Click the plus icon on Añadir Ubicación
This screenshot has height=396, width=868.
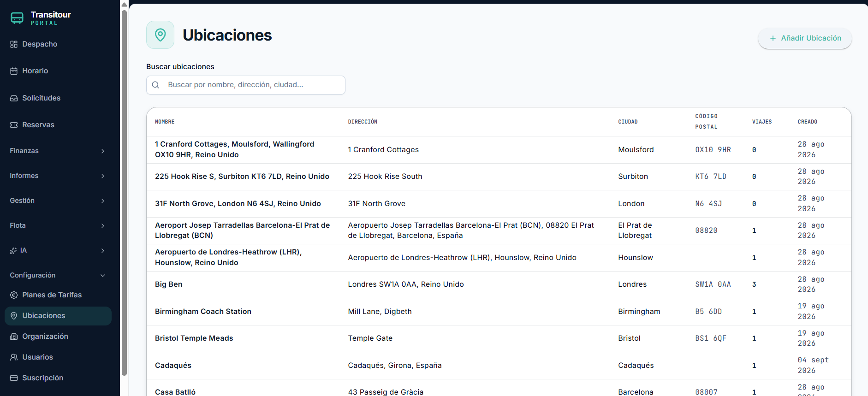(x=773, y=38)
